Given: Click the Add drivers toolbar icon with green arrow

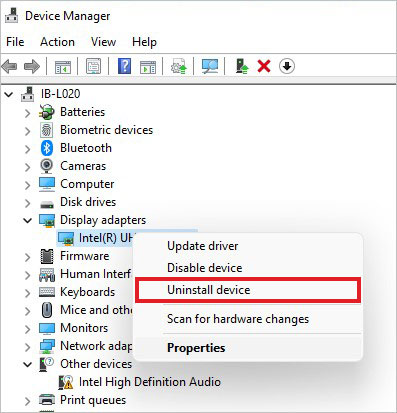Looking at the screenshot, I should click(242, 66).
